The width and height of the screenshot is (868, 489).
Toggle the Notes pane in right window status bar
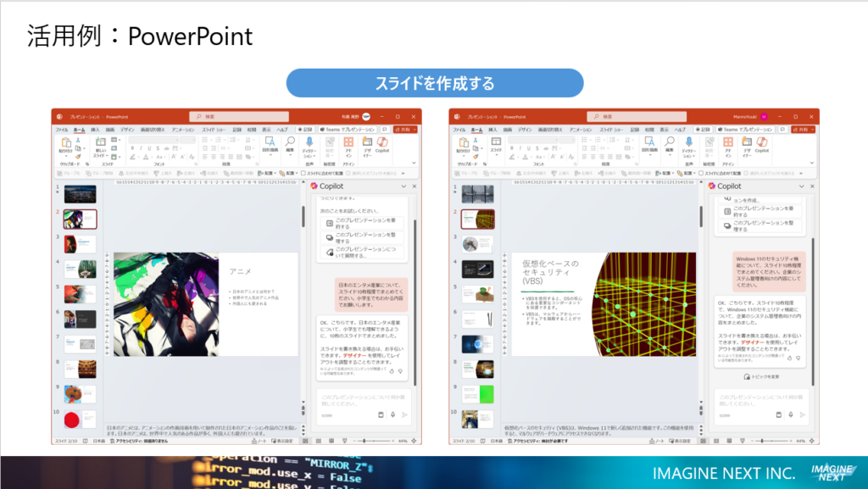[x=656, y=441]
